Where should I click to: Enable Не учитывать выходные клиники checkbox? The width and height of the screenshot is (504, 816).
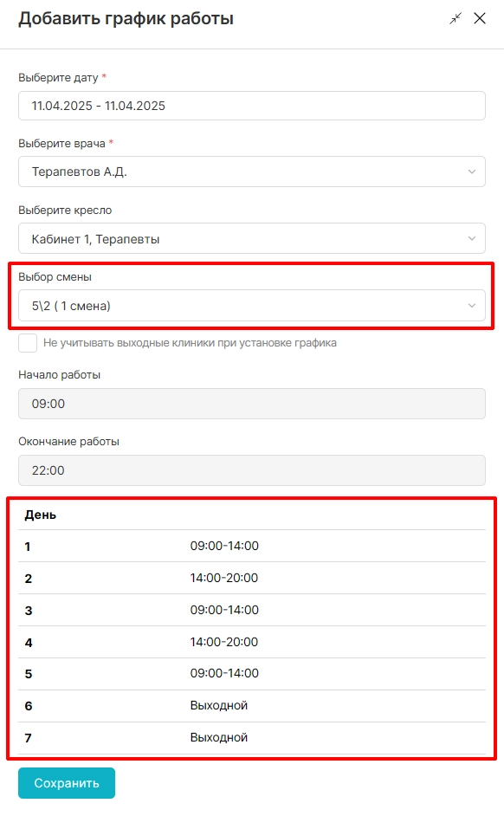pyautogui.click(x=28, y=343)
